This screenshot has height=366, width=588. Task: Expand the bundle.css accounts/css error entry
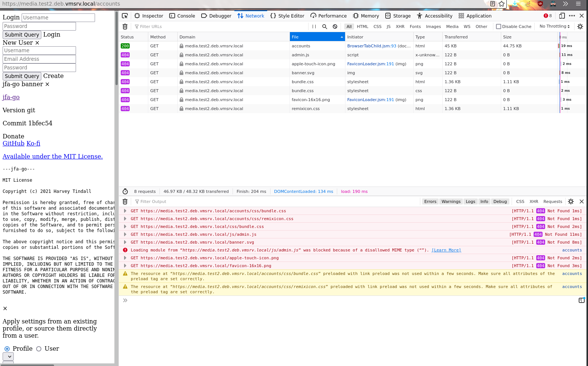(x=125, y=211)
